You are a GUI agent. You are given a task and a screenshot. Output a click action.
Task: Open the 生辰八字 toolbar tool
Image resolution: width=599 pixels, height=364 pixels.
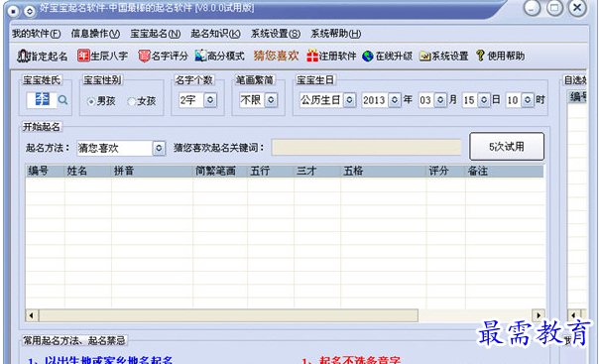102,57
